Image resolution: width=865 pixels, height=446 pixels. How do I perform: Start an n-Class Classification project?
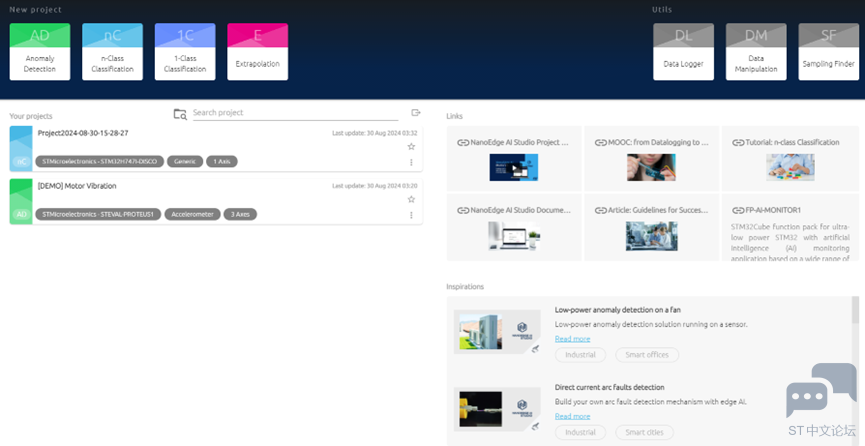(x=113, y=52)
